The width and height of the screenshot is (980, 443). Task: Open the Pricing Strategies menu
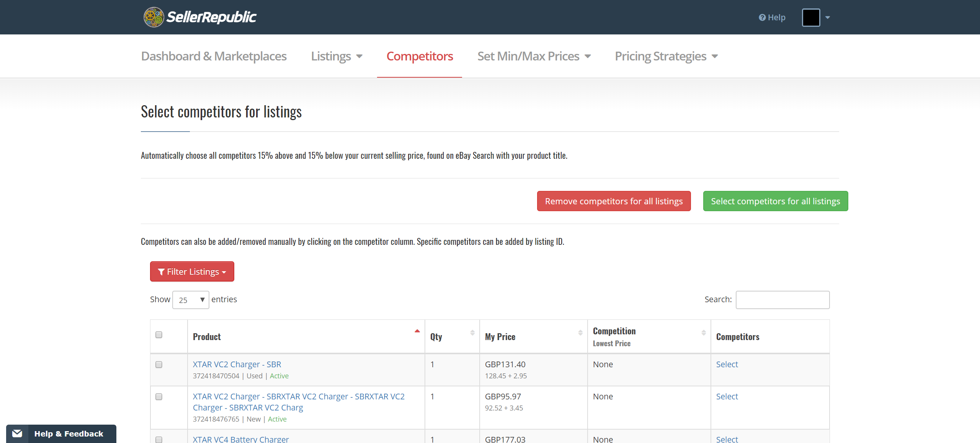pyautogui.click(x=666, y=56)
